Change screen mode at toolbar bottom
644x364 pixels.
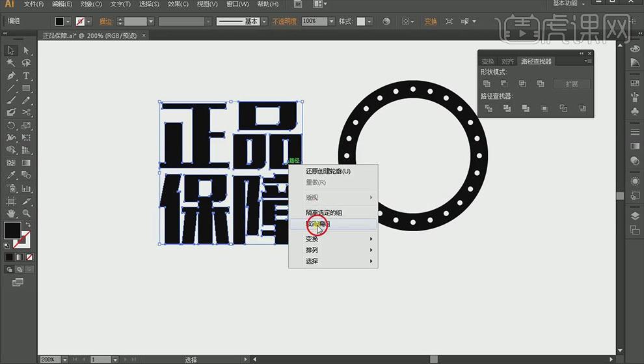coord(18,282)
